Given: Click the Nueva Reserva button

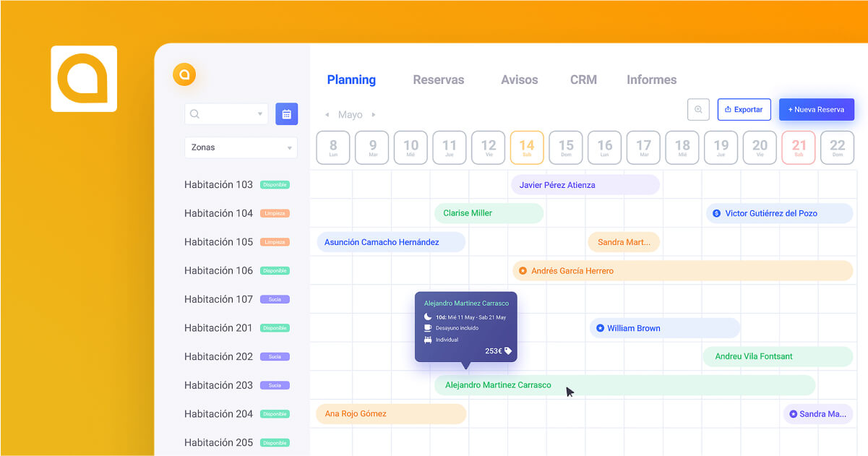Looking at the screenshot, I should pos(816,109).
